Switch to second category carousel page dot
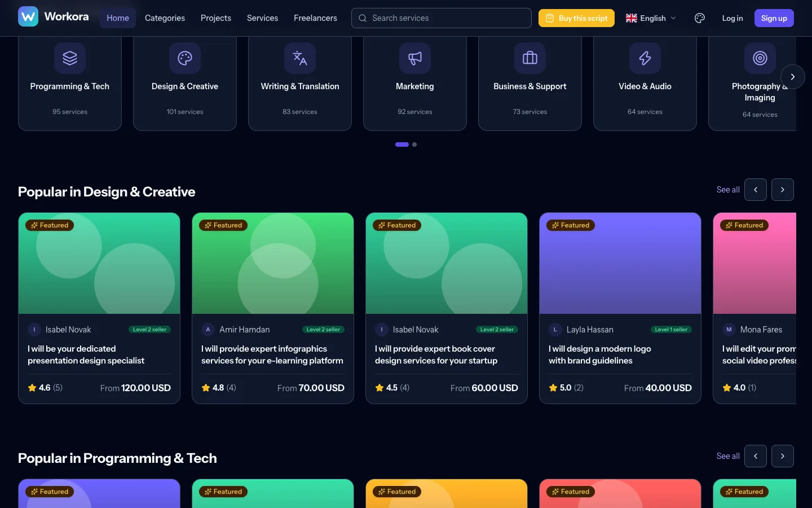 coord(414,144)
